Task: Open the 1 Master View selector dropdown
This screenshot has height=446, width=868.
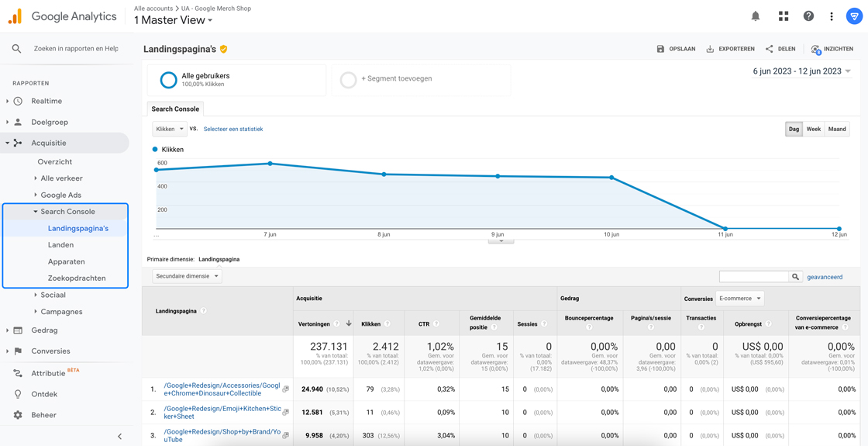Action: click(174, 20)
